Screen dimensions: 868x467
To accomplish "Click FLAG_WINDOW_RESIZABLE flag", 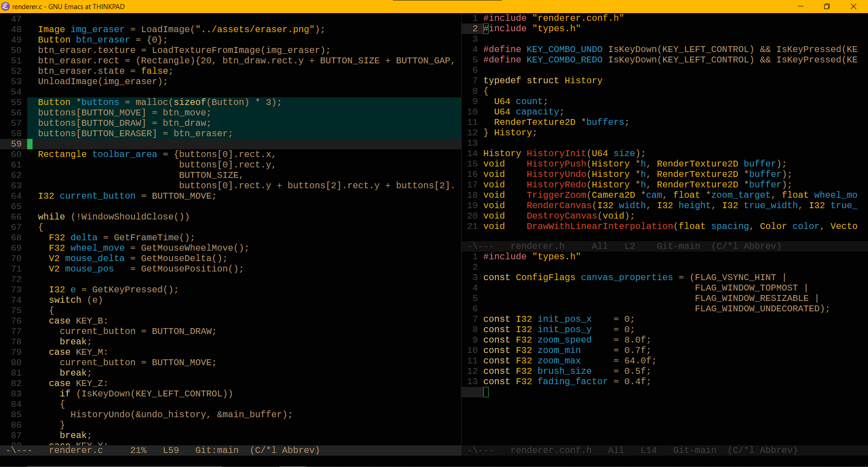I will (x=752, y=298).
